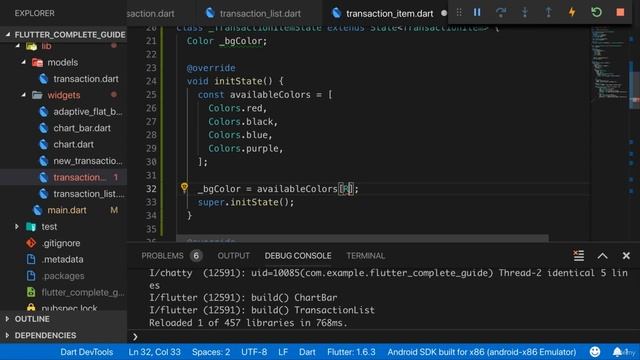Pause the debug session

477,13
